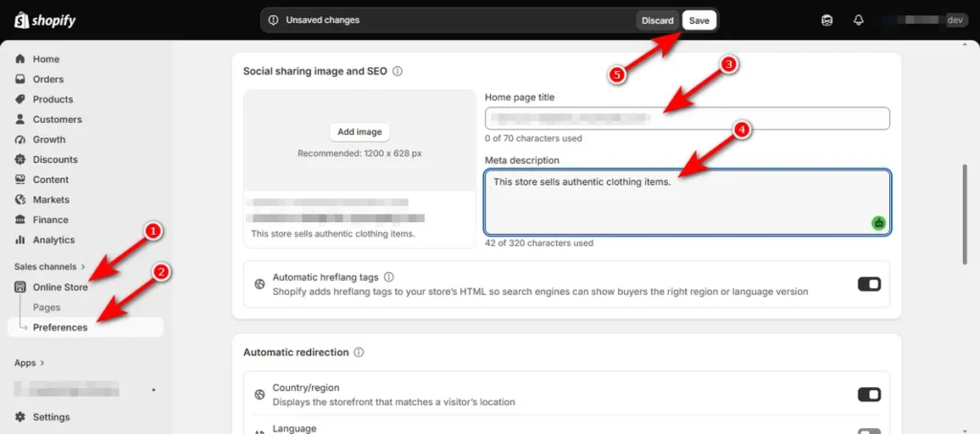The height and width of the screenshot is (434, 980).
Task: Click the Online Store storefront icon
Action: (20, 287)
